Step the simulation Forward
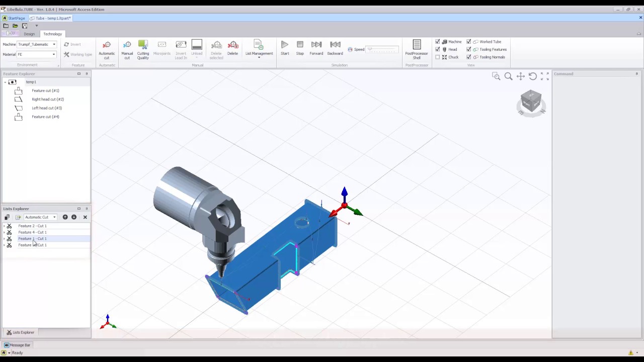Image resolution: width=644 pixels, height=362 pixels. tap(316, 48)
